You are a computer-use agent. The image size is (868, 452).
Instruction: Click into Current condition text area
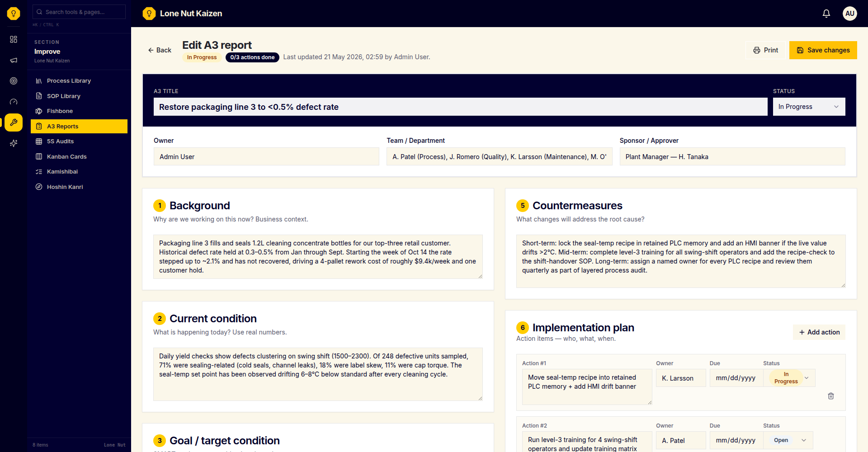[x=318, y=374]
